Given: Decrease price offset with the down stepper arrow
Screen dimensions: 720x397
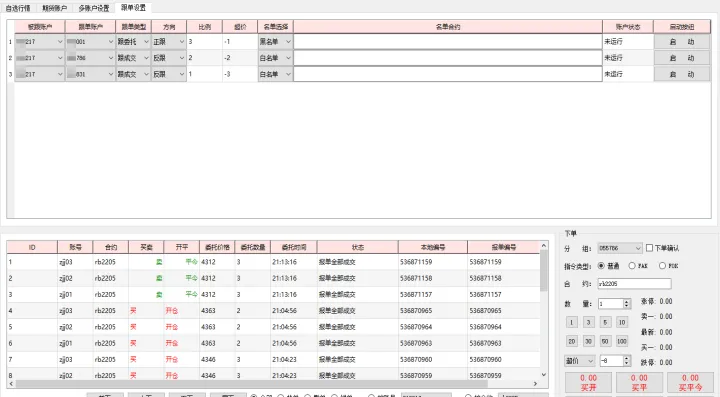Looking at the screenshot, I should (x=627, y=363).
